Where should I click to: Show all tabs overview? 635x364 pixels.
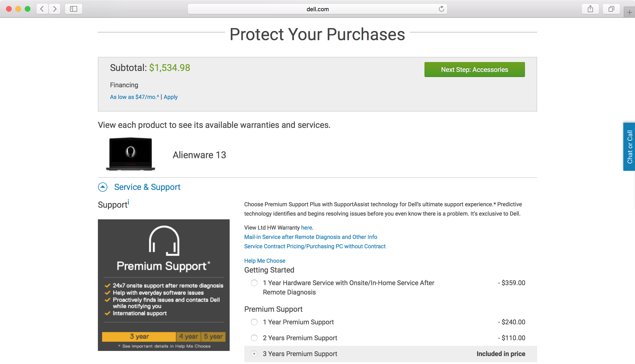pos(611,9)
